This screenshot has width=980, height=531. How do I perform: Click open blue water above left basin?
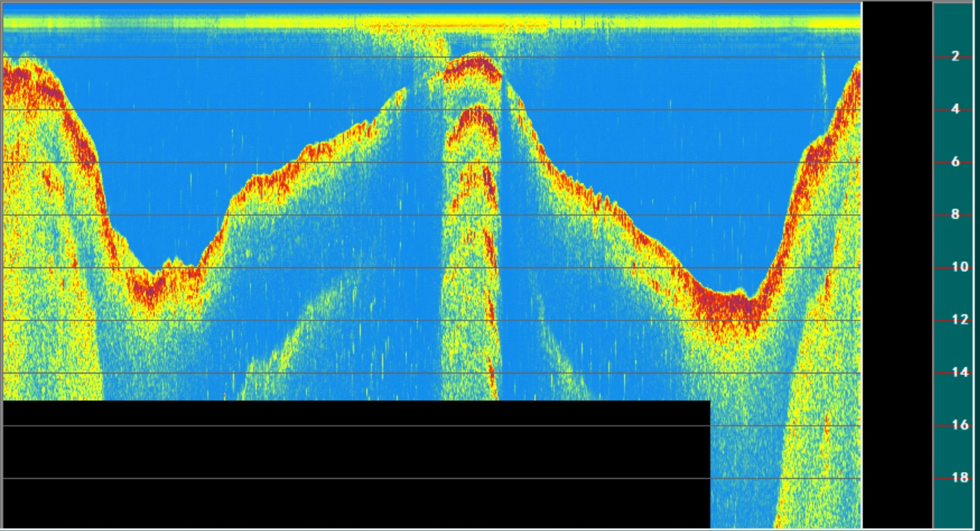click(x=164, y=149)
